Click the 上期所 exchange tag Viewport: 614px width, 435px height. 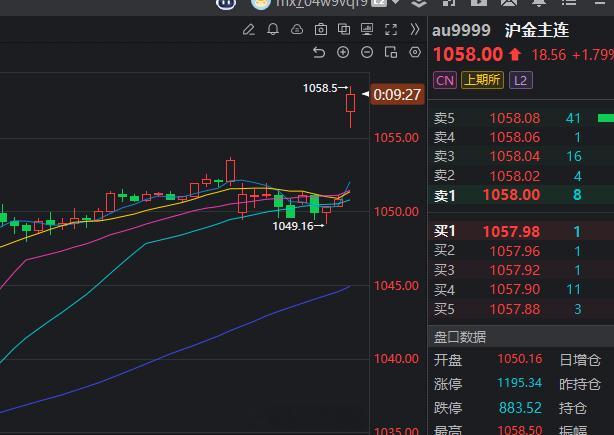pyautogui.click(x=482, y=80)
